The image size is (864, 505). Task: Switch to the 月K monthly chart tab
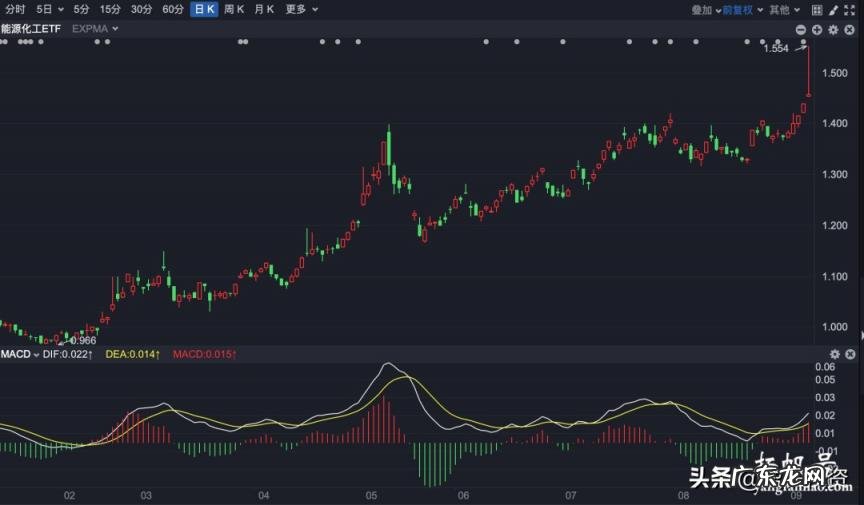265,9
